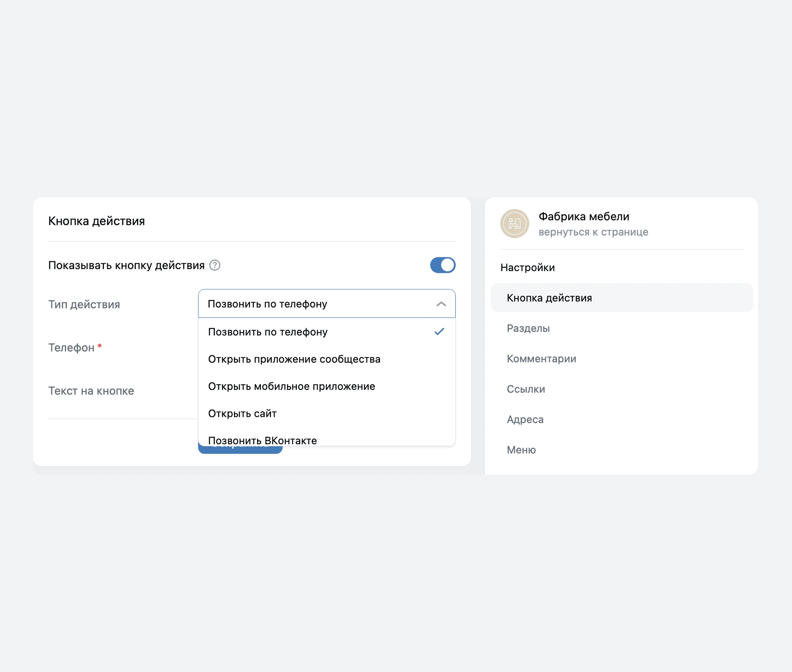Click the Тип действия label
This screenshot has height=672, width=792.
pyautogui.click(x=84, y=304)
